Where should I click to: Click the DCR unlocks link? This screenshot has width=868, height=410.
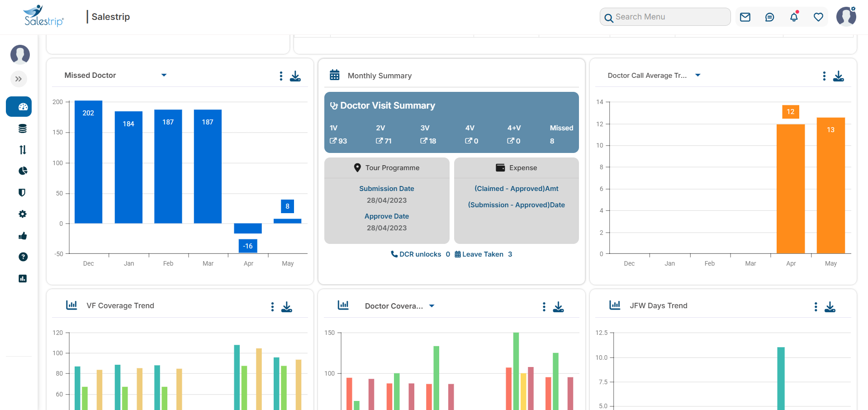[x=416, y=254]
